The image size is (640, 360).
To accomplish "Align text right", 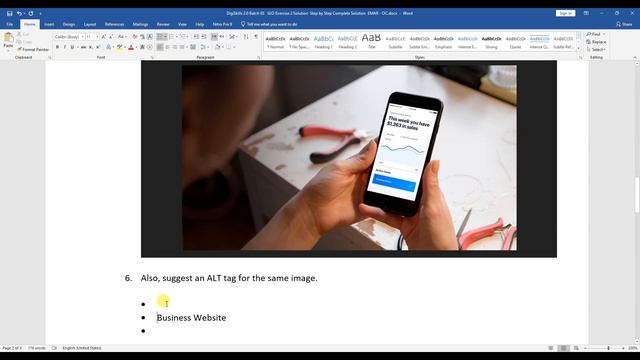I will point(175,47).
